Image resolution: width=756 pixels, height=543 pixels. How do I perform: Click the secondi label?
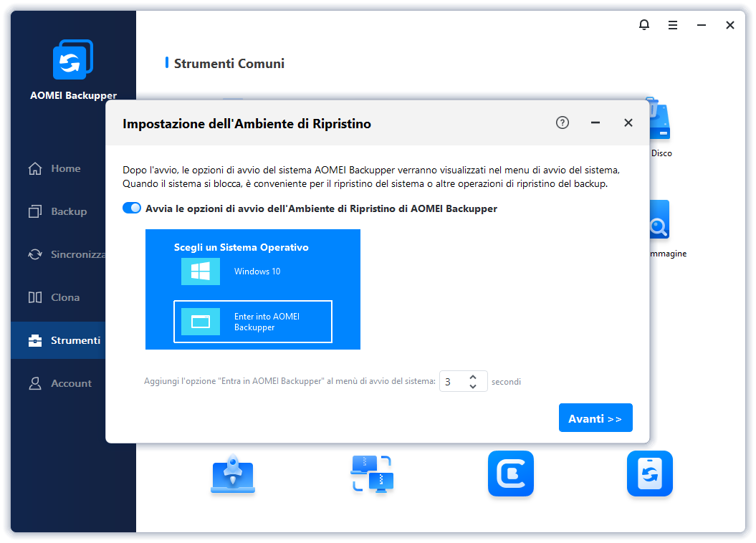(506, 382)
